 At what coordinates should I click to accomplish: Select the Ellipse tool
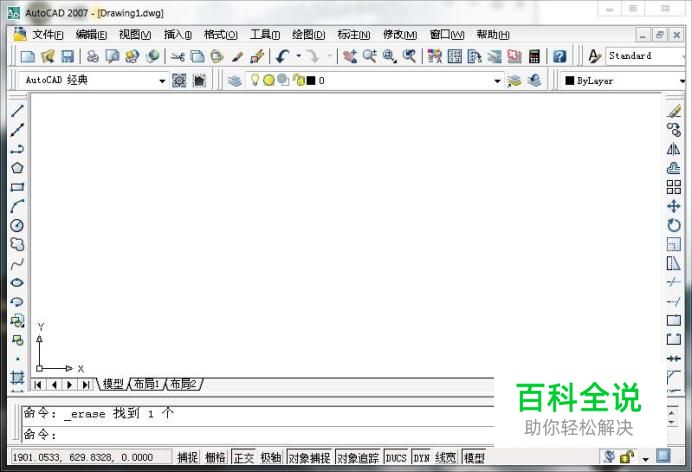(17, 283)
